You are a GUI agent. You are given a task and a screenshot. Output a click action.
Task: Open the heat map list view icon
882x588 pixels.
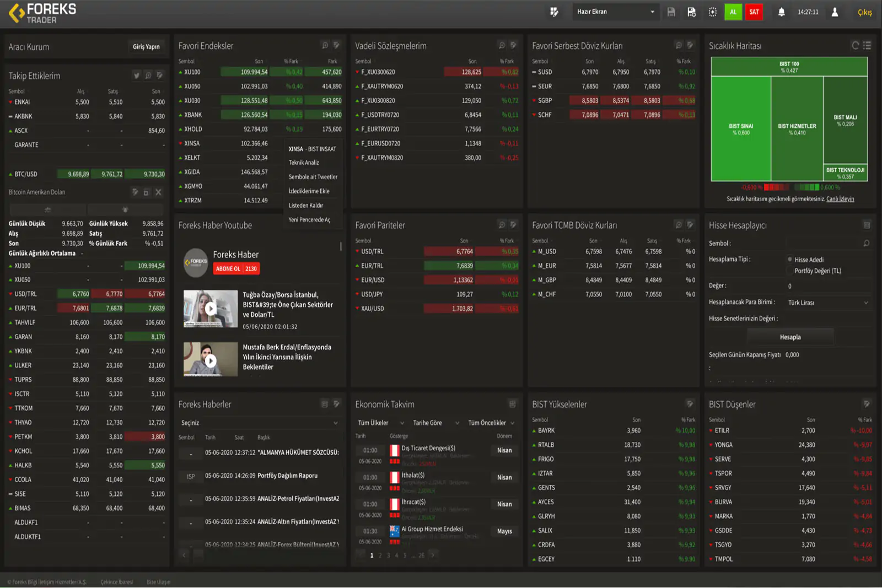(x=867, y=46)
